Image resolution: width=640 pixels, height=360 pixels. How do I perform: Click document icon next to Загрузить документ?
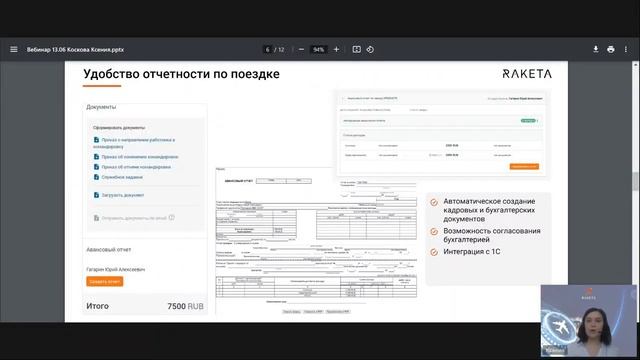tap(96, 195)
